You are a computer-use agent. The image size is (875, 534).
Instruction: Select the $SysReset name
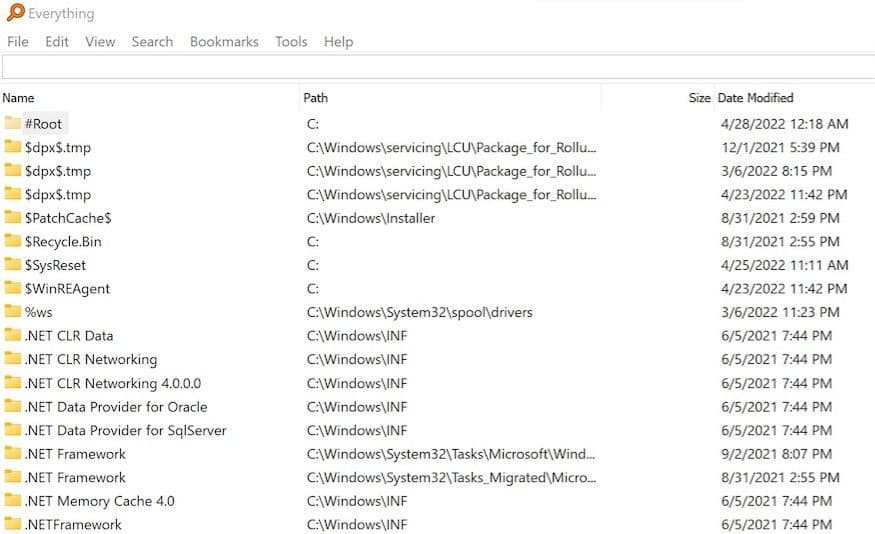click(x=55, y=265)
